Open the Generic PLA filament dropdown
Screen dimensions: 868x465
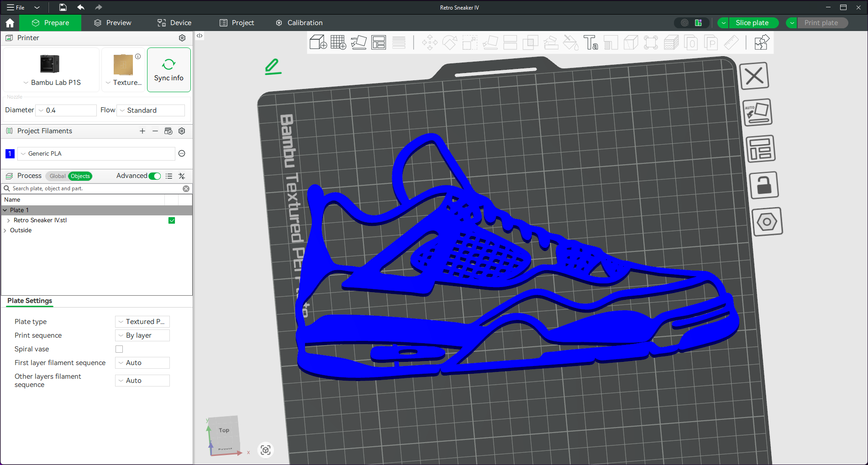[96, 154]
